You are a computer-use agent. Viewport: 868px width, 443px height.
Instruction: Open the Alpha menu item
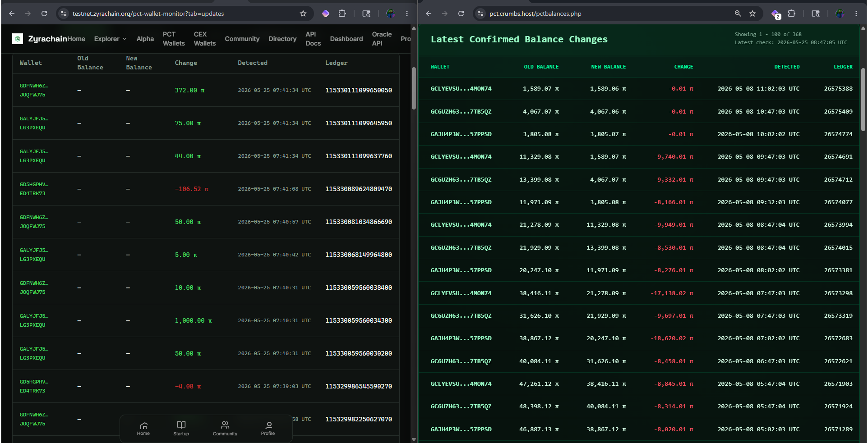tap(145, 39)
